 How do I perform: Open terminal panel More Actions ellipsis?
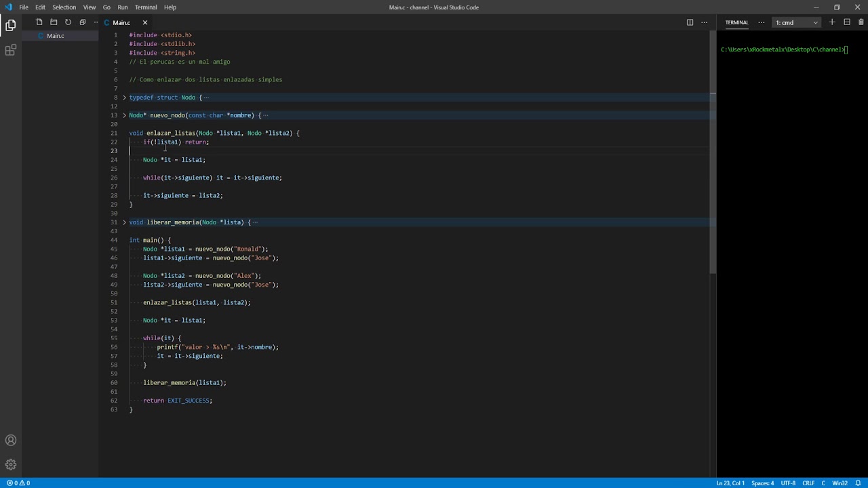tap(761, 22)
